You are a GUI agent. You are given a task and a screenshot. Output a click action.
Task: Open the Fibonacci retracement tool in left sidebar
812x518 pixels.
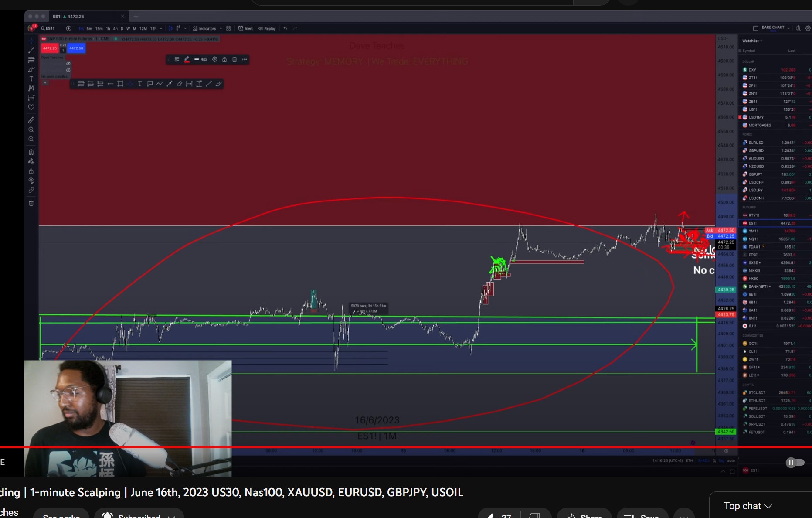[31, 60]
